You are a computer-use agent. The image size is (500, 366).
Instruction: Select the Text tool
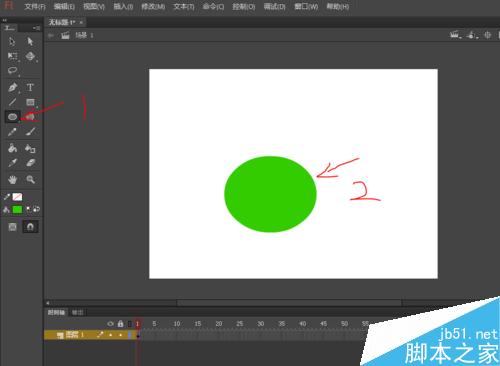pos(30,87)
